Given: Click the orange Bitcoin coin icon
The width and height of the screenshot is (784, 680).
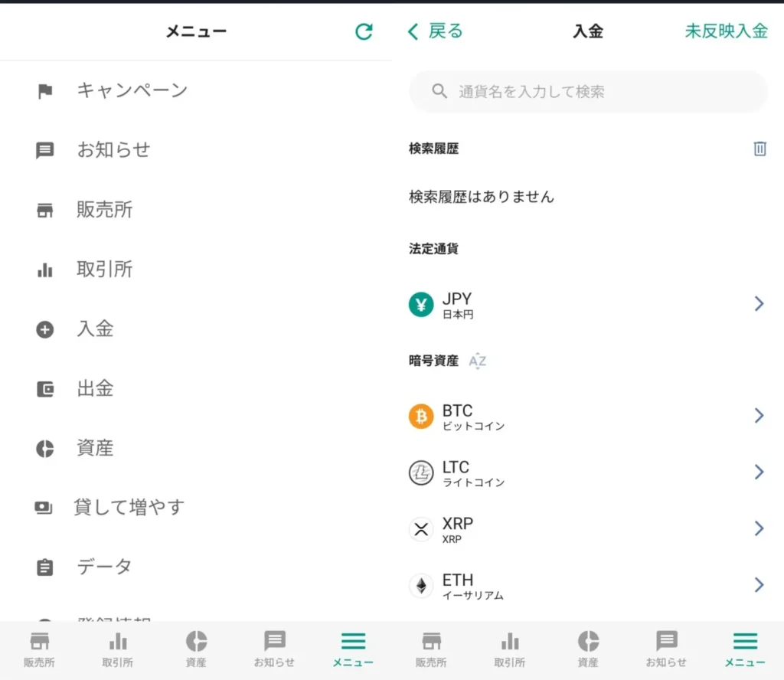Looking at the screenshot, I should tap(421, 416).
